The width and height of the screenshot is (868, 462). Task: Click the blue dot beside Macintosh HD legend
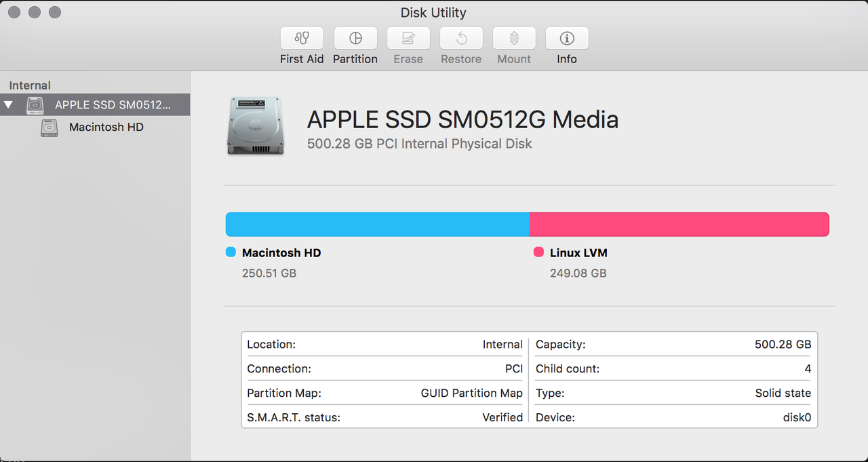tap(231, 252)
